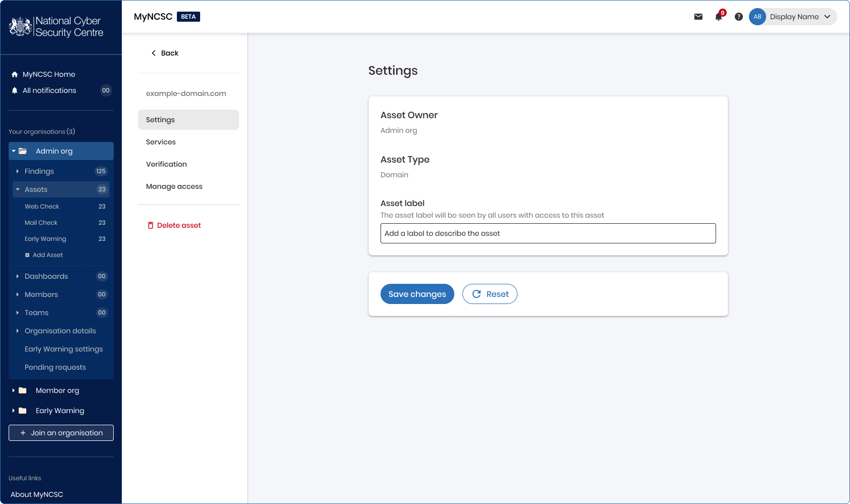The height and width of the screenshot is (504, 850).
Task: Click the Dashboards label
Action: tap(46, 276)
